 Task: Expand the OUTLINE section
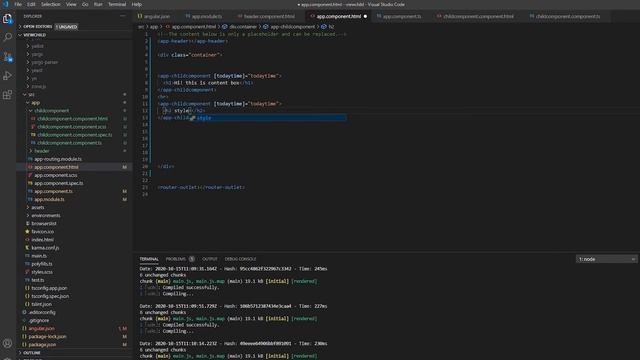click(31, 353)
